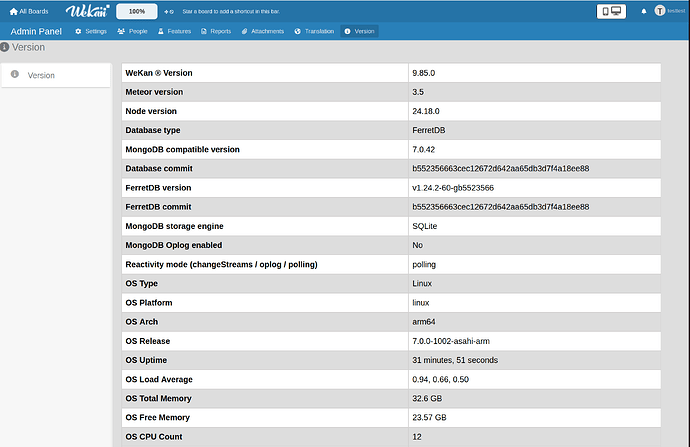Open notifications bell icon

coord(644,11)
